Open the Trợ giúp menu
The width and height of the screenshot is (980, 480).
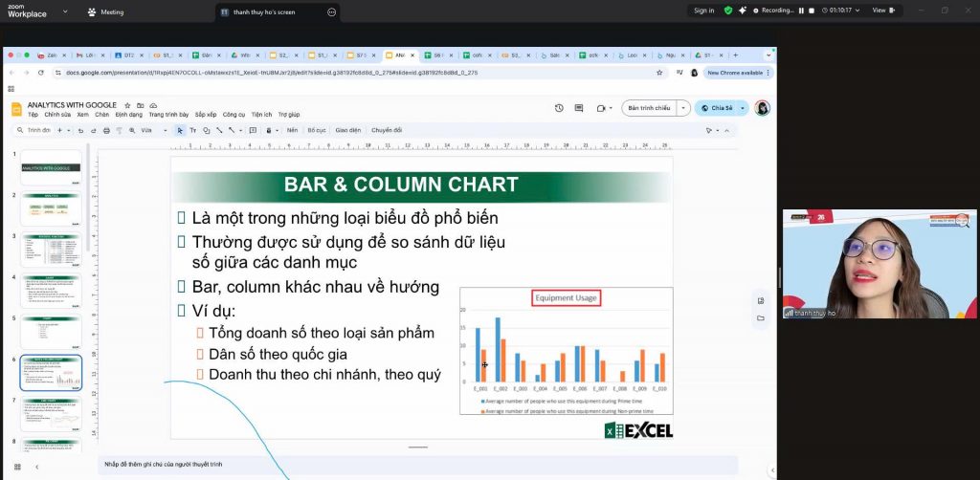coord(289,115)
